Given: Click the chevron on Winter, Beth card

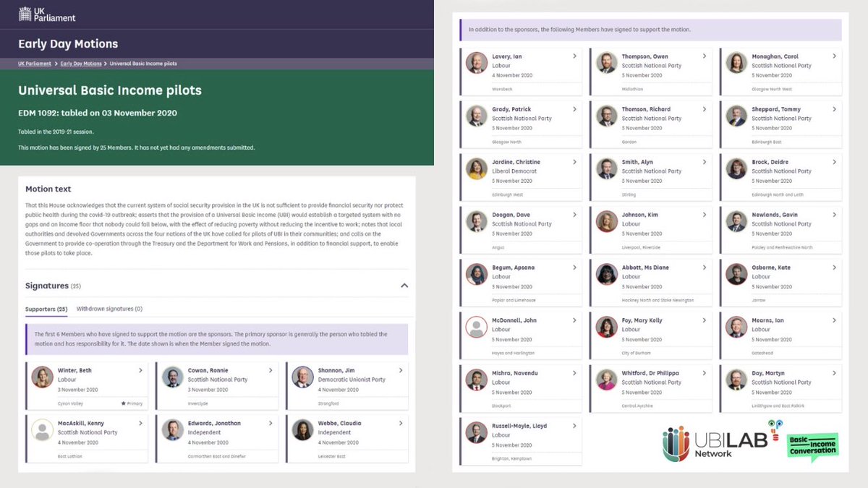Looking at the screenshot, I should click(140, 370).
